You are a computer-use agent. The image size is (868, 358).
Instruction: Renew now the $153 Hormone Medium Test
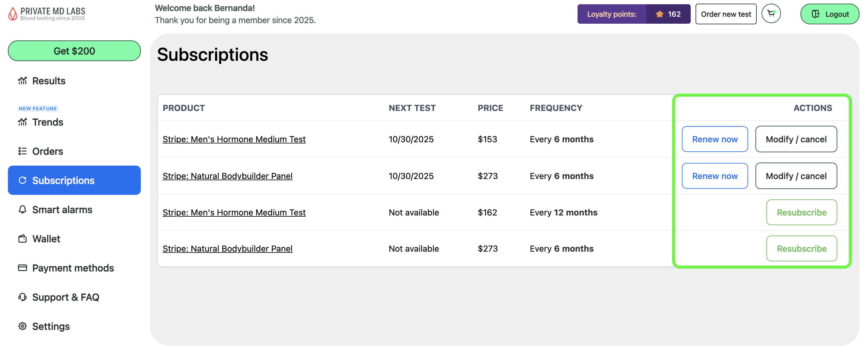click(x=714, y=139)
